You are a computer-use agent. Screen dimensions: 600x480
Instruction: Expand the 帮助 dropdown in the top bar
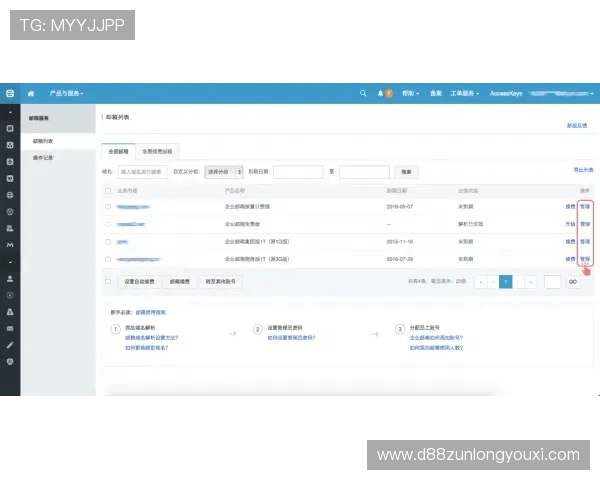pyautogui.click(x=410, y=93)
